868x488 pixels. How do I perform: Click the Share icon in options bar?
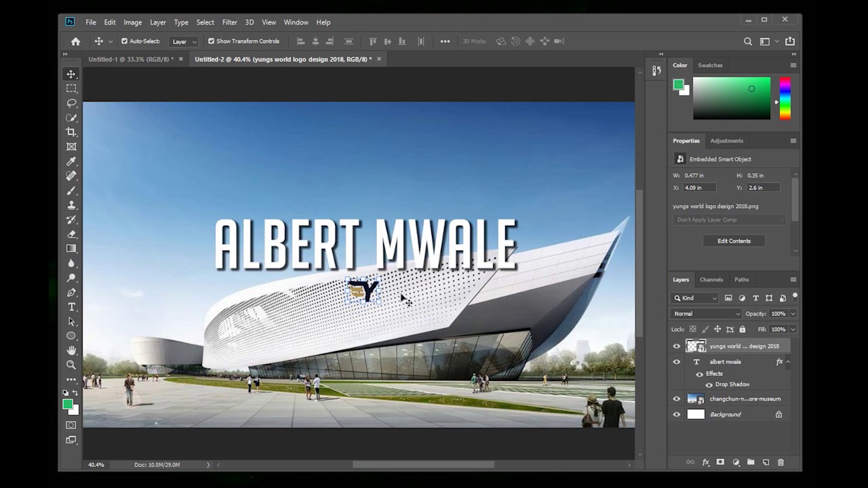tap(790, 41)
